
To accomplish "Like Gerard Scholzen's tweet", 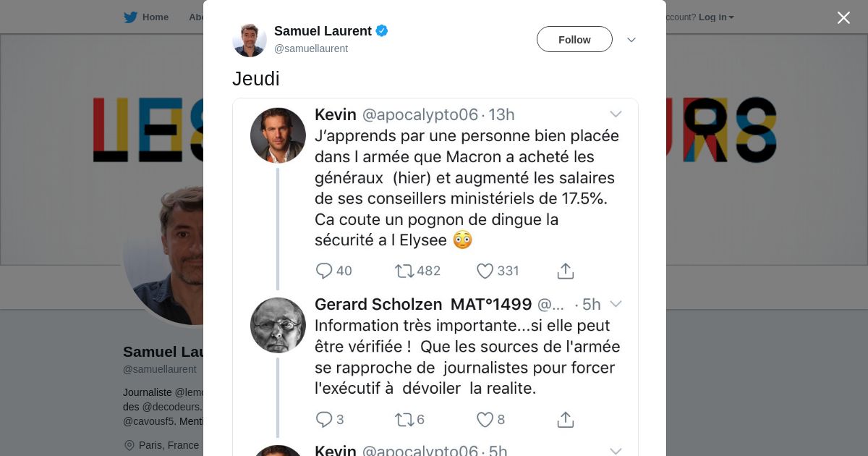I will click(x=485, y=419).
